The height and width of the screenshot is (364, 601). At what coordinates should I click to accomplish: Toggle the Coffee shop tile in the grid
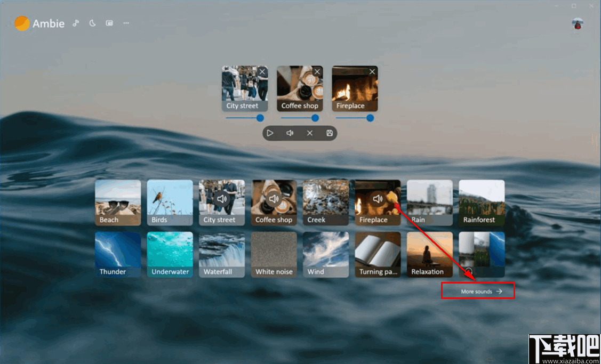pyautogui.click(x=274, y=203)
